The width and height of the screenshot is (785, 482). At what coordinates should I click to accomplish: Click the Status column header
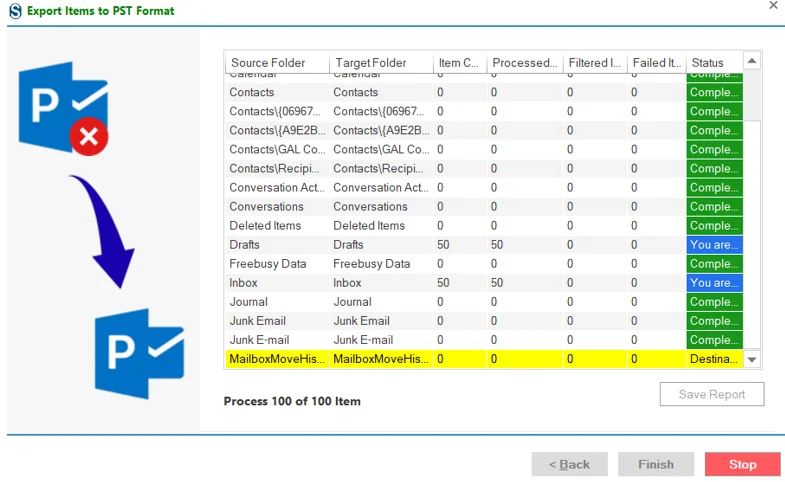[x=714, y=63]
